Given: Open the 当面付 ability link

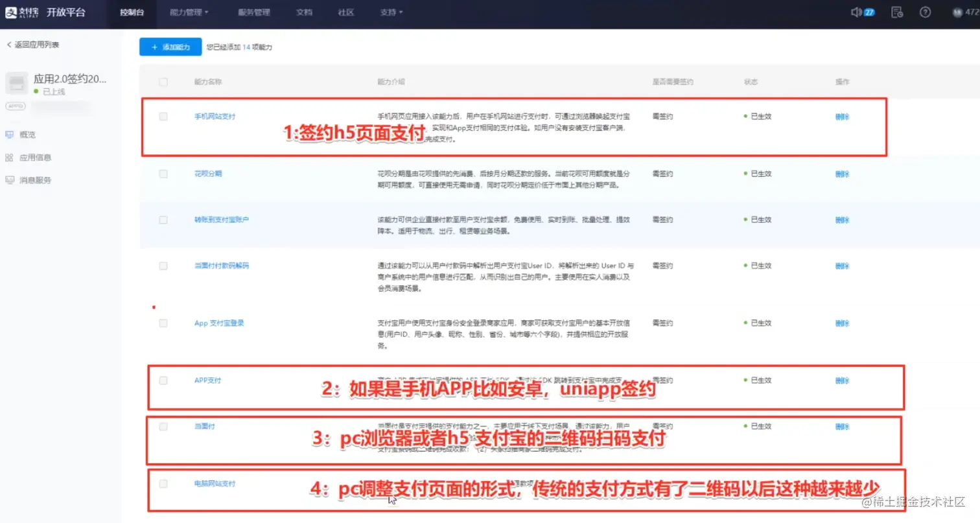Looking at the screenshot, I should click(x=204, y=426).
